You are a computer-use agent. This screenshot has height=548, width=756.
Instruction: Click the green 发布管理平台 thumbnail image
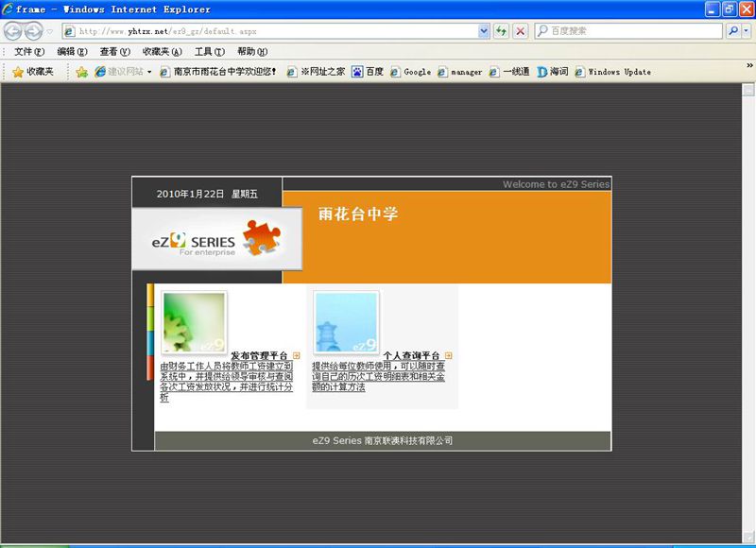tap(194, 322)
